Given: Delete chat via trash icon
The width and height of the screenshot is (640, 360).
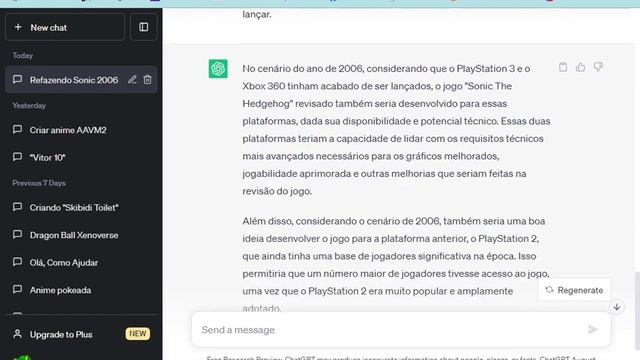Looking at the screenshot, I should (x=147, y=80).
